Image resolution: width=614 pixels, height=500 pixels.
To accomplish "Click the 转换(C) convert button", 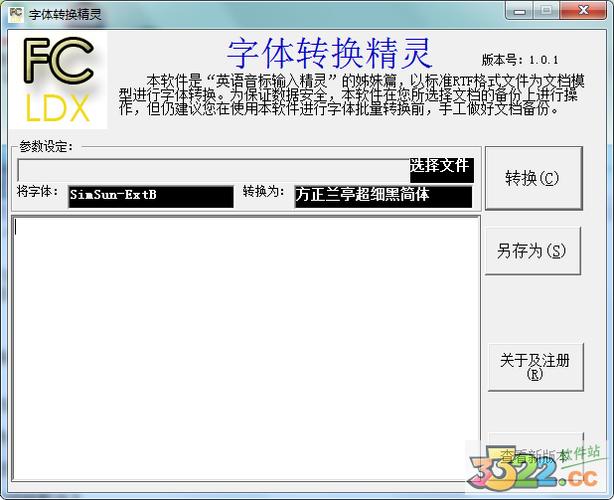I will 534,178.
